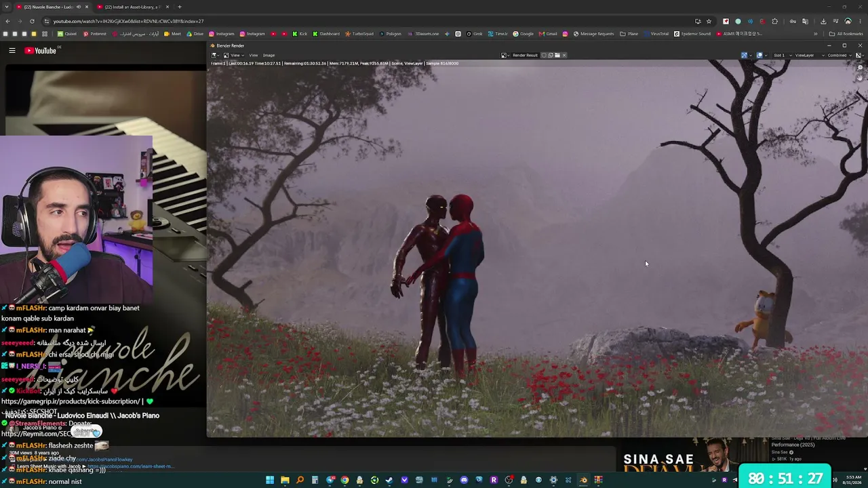
Task: Open the VirusTotal bookmark
Action: click(x=656, y=33)
